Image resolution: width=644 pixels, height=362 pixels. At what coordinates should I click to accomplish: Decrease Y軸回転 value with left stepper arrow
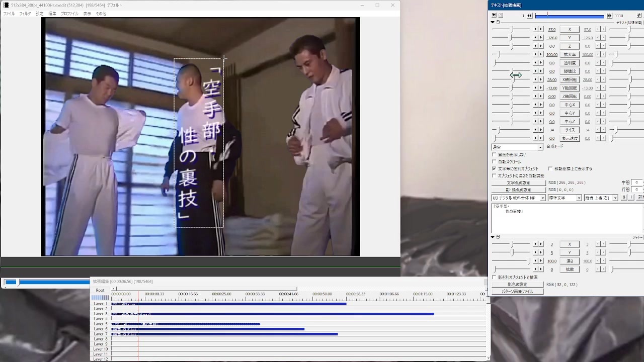coord(536,88)
